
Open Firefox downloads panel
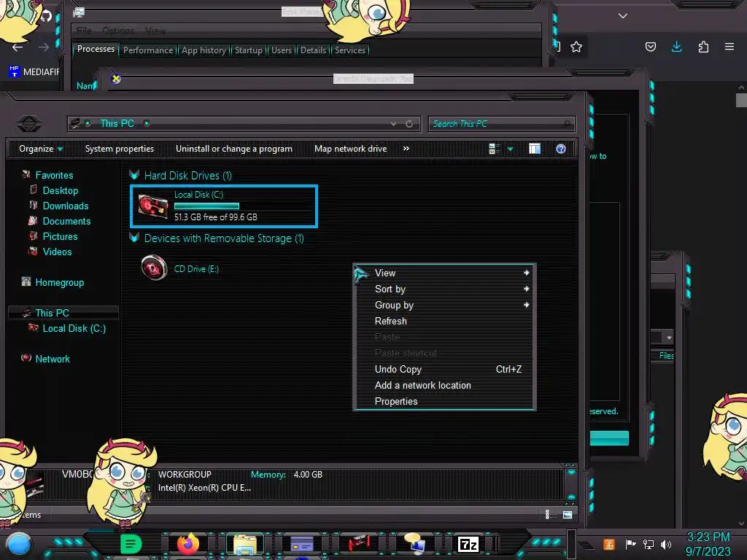[676, 46]
